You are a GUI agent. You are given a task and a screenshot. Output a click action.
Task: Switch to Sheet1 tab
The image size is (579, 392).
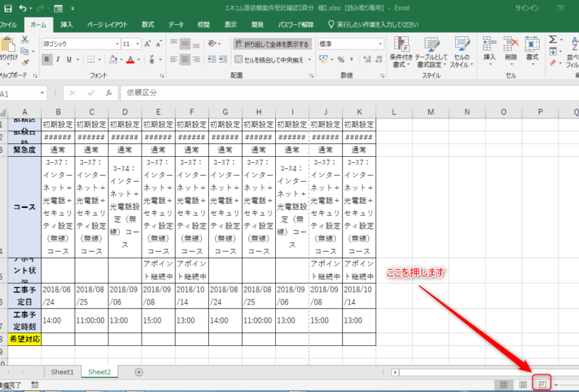[x=62, y=372]
